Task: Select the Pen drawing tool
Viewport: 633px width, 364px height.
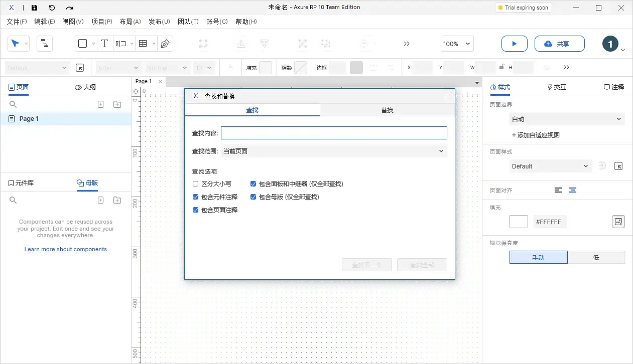Action: tap(165, 44)
